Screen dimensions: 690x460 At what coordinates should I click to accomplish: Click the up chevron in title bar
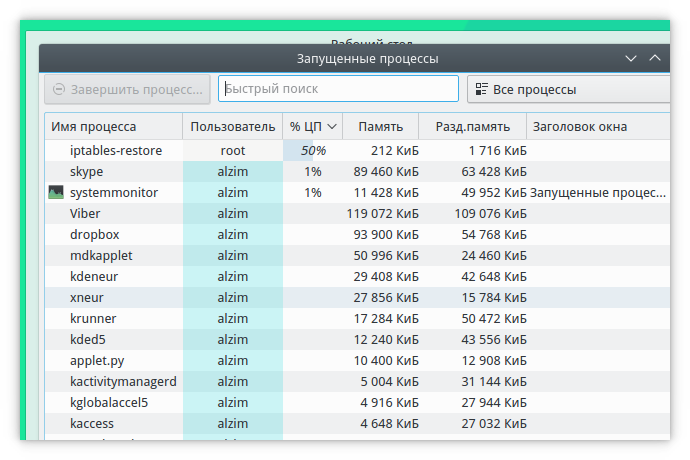(655, 58)
